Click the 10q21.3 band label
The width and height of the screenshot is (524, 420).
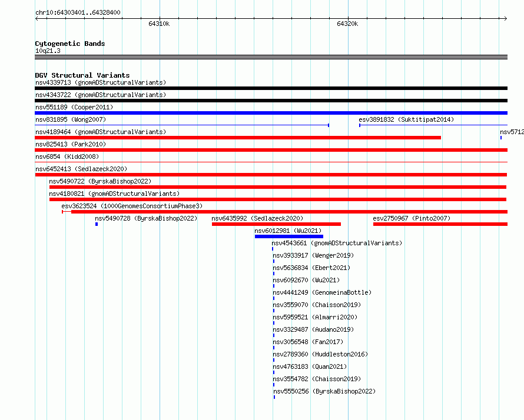(x=48, y=51)
